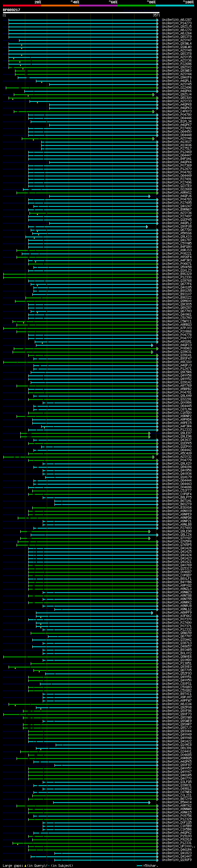
Task: Select label UniRef100_P04780
Action: (177, 115)
